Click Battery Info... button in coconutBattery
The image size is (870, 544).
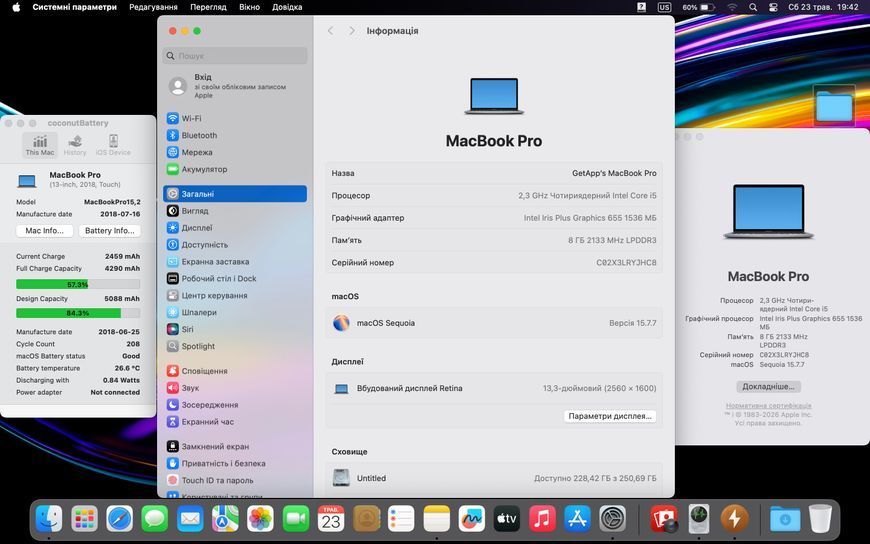tap(110, 230)
